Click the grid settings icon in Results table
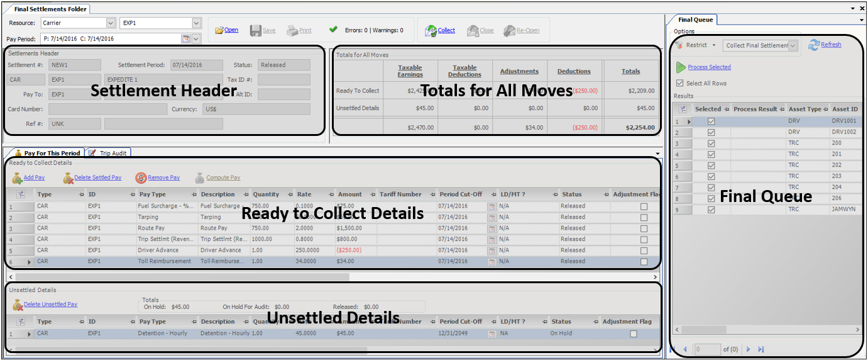This screenshot has height=360, width=868. click(683, 109)
